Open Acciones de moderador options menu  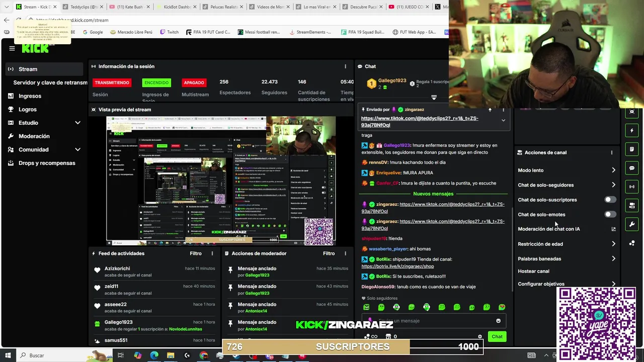click(x=346, y=253)
